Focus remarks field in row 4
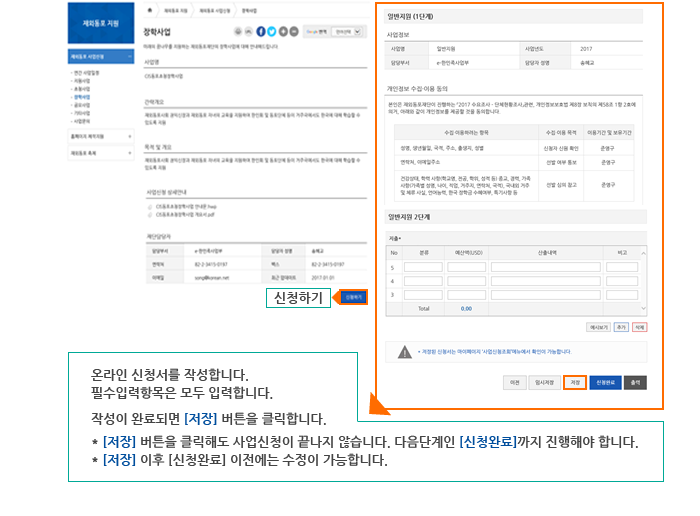The height and width of the screenshot is (516, 700). (622, 281)
